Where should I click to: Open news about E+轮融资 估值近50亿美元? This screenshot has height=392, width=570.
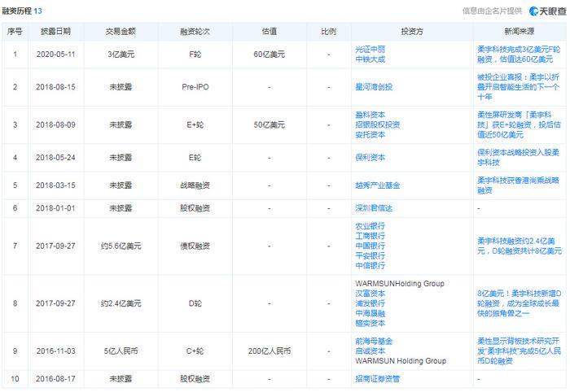click(x=519, y=125)
